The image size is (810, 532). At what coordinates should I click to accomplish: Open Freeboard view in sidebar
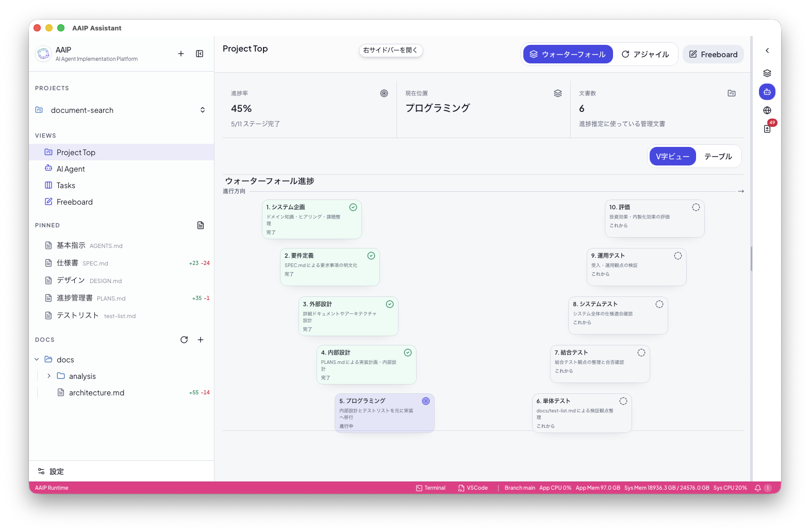[122, 202]
